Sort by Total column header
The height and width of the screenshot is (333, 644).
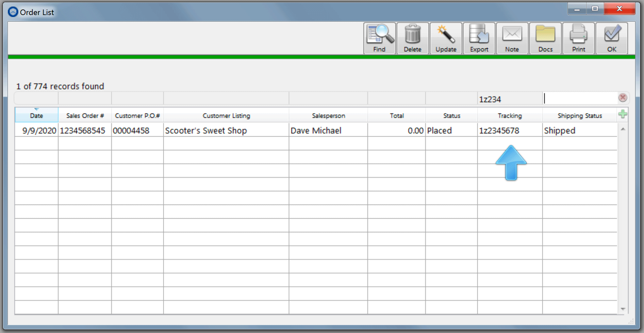tap(397, 115)
